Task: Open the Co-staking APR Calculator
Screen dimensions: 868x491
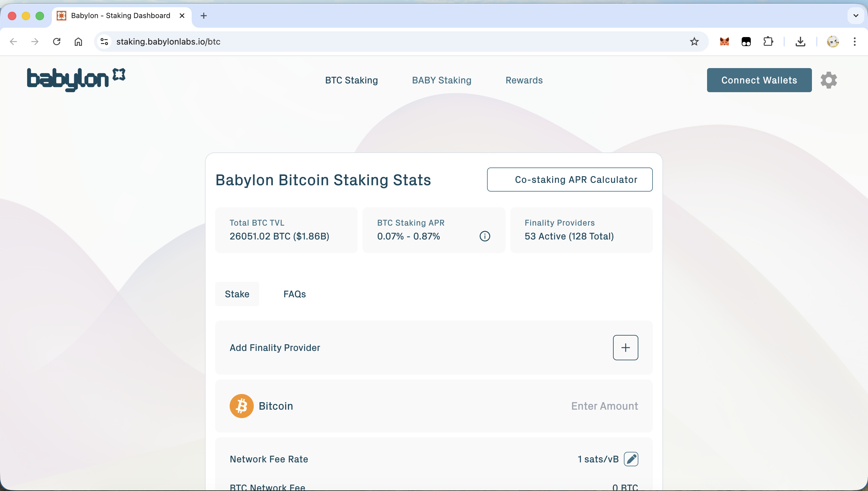Action: pos(569,180)
